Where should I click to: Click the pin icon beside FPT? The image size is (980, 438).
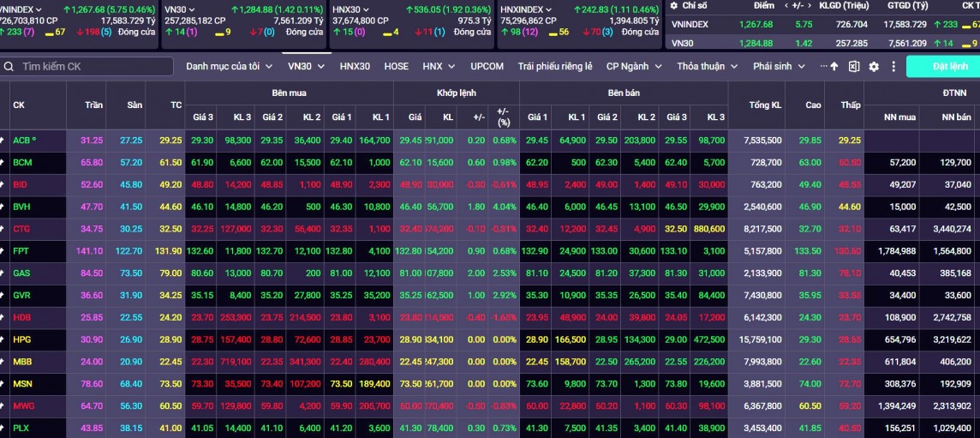coord(3,251)
